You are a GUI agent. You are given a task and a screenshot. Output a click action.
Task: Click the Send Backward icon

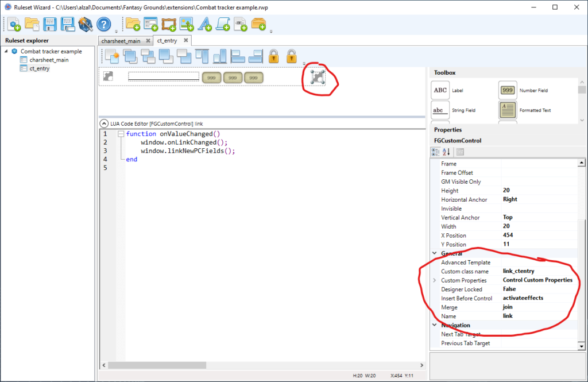pos(184,56)
